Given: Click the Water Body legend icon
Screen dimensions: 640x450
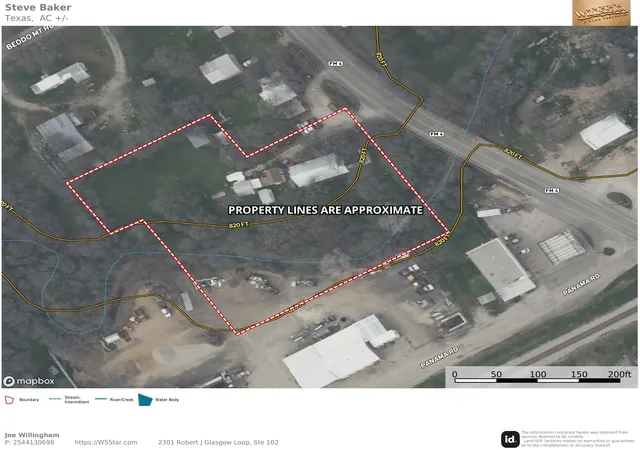Looking at the screenshot, I should (x=145, y=400).
